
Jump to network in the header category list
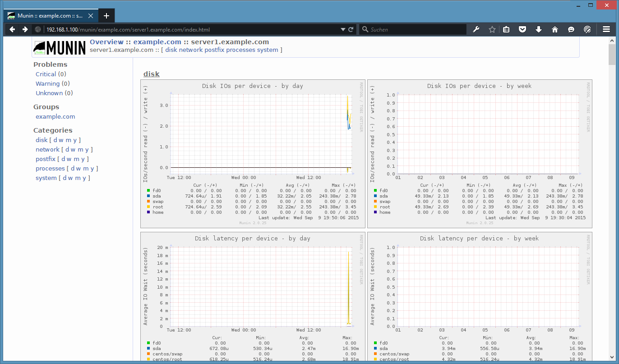pos(191,50)
